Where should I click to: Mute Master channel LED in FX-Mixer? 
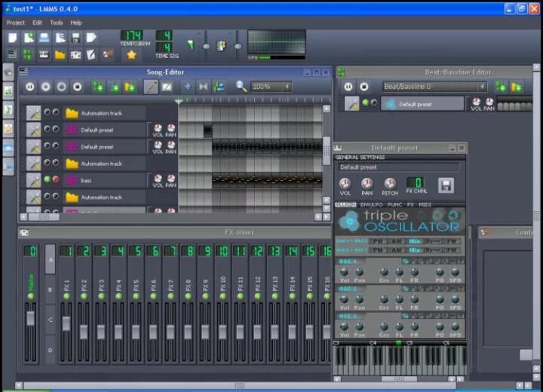click(x=30, y=296)
